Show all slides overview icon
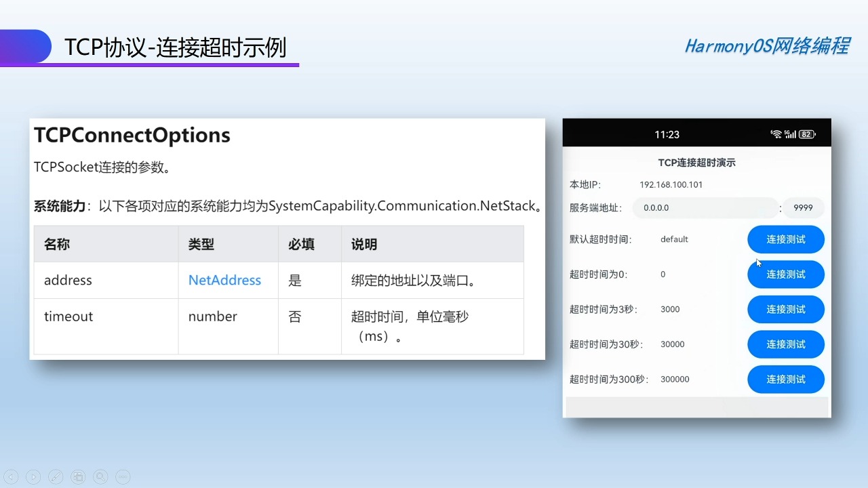This screenshot has height=488, width=868. coord(78,476)
